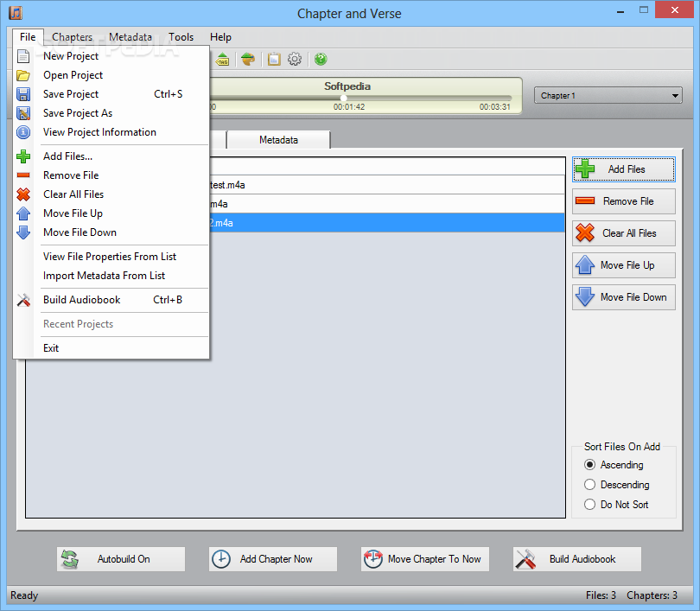Open the Metadata menu in the menu bar
The height and width of the screenshot is (611, 700).
coord(130,37)
